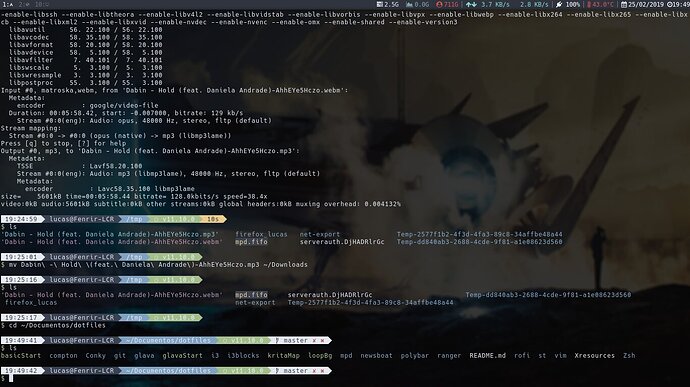Click the .mp3 filename in the first ls output

(110, 234)
